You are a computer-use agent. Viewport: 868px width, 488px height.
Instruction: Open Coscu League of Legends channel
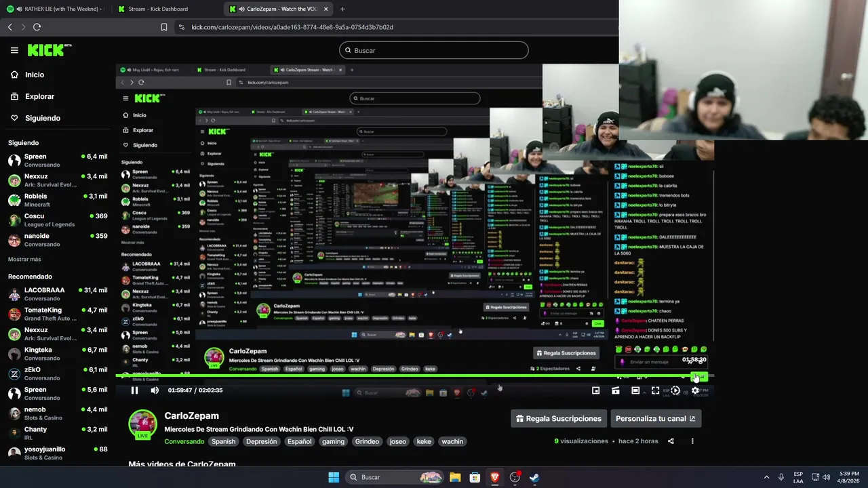tap(58, 220)
